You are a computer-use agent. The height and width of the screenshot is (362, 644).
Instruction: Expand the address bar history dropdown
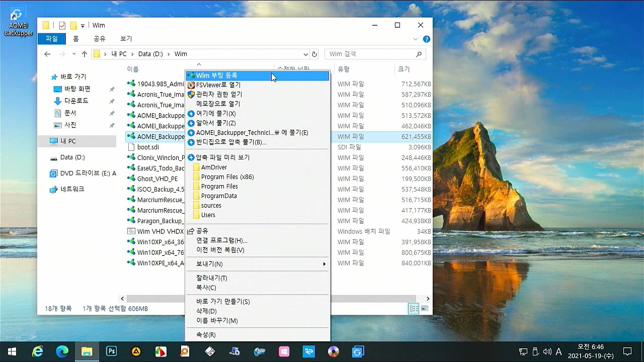tap(305, 54)
